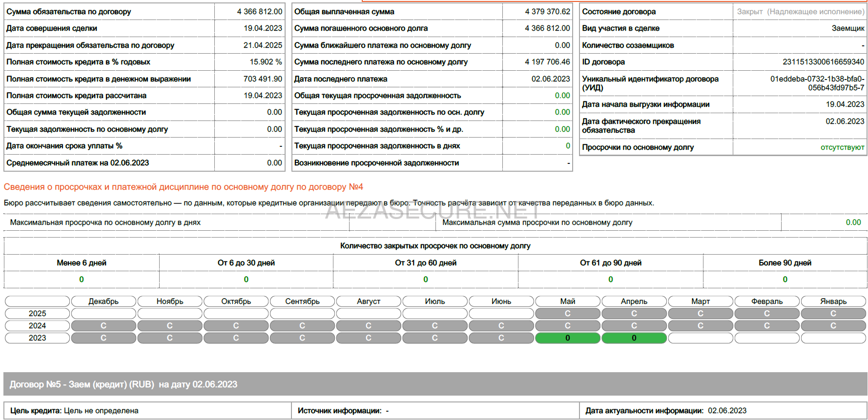This screenshot has width=868, height=420.
Task: Click green 'отсутствуют' overdue status
Action: click(842, 147)
